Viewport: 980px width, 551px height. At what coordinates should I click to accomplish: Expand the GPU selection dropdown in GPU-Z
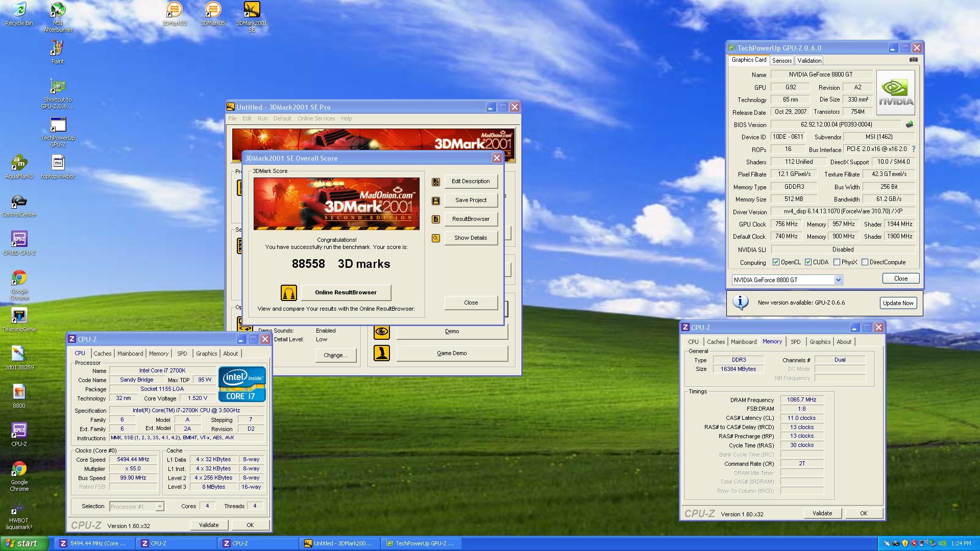pyautogui.click(x=838, y=280)
